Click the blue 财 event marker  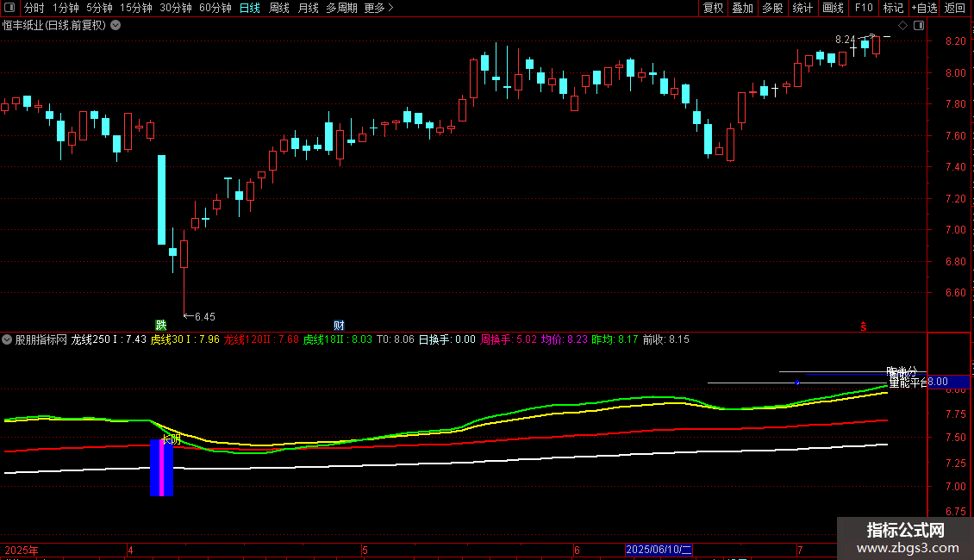[339, 326]
